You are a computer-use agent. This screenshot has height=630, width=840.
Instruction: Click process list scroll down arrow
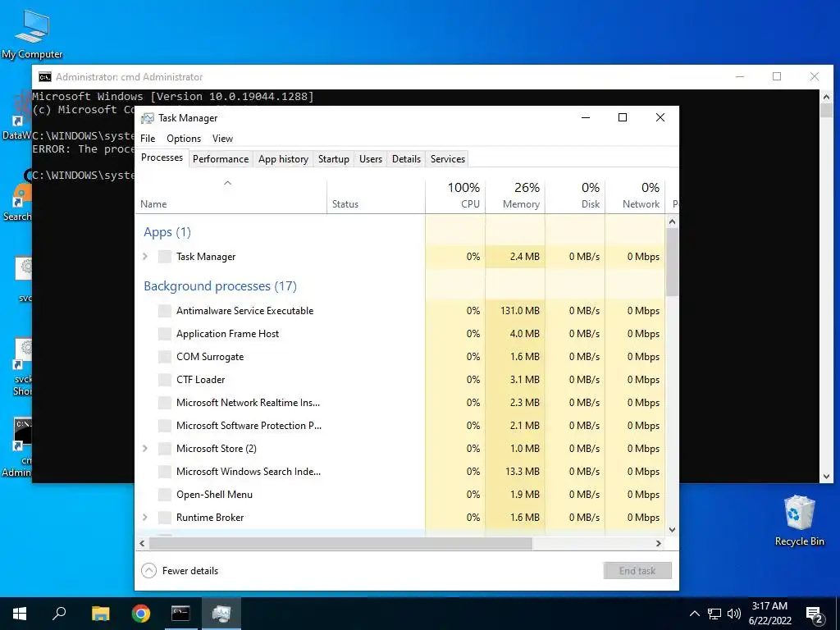(673, 529)
